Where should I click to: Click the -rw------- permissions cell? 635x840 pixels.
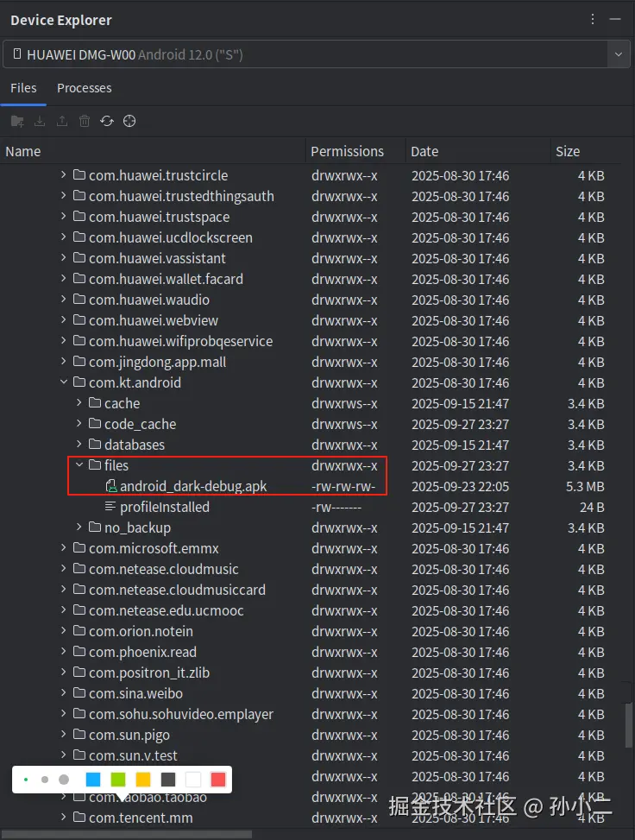(x=336, y=507)
